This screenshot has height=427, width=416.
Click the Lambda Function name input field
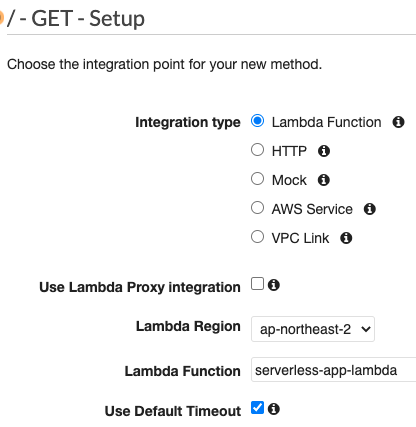pos(333,370)
